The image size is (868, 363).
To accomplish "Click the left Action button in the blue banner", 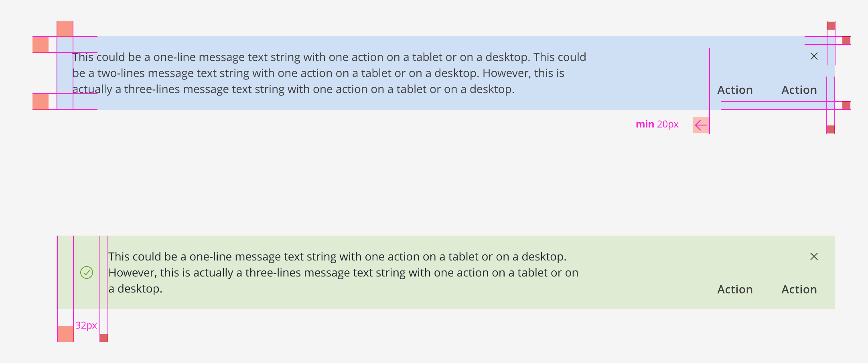I will click(735, 90).
